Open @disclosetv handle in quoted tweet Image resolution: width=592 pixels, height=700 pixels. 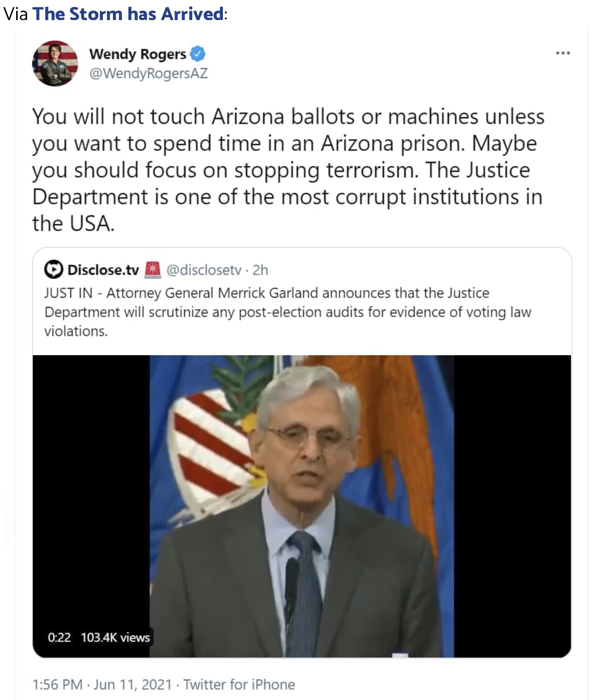pyautogui.click(x=204, y=270)
